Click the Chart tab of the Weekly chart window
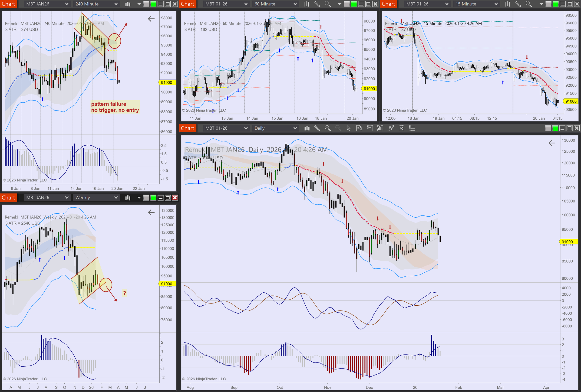Viewport: 581px width, 392px height. click(9, 197)
